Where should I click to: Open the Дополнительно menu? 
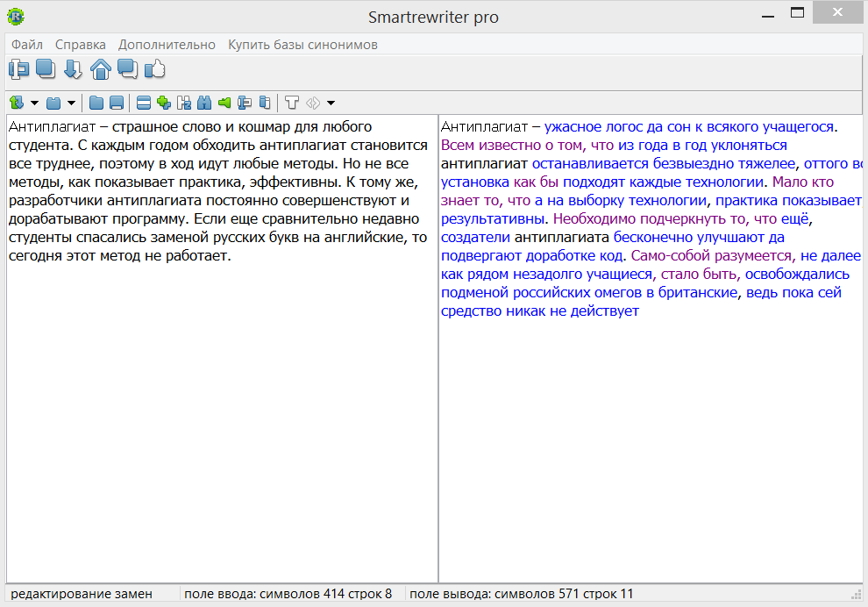coord(167,45)
